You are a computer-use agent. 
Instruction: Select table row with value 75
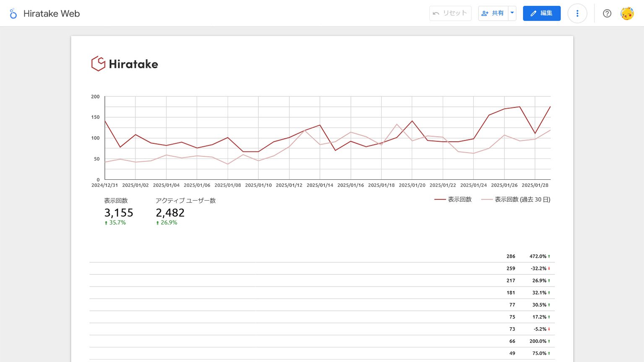[322, 317]
